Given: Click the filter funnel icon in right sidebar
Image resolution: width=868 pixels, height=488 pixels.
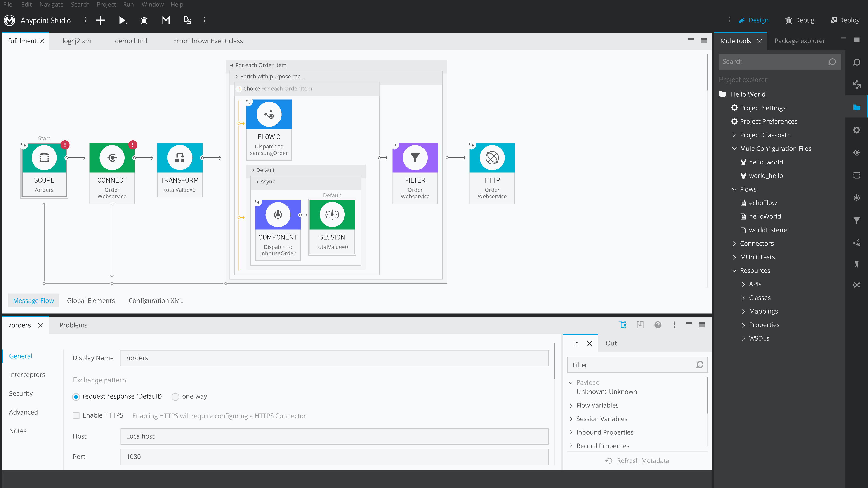Looking at the screenshot, I should [x=856, y=220].
